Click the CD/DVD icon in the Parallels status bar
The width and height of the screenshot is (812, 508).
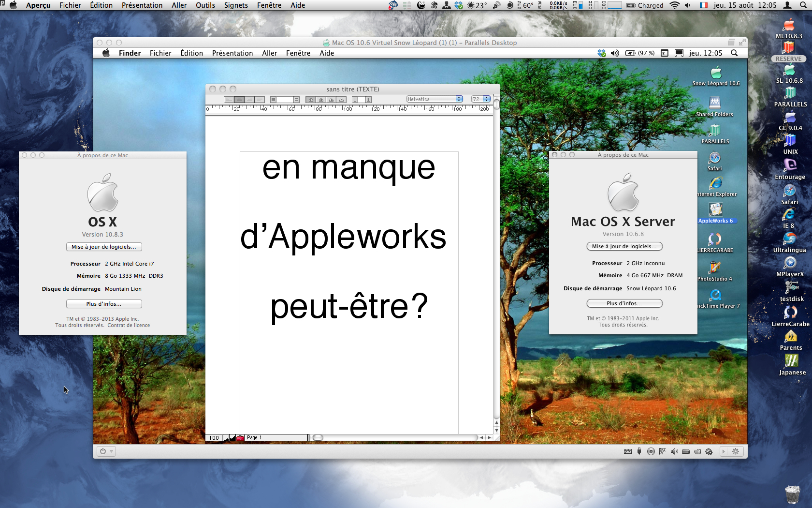[x=651, y=451]
